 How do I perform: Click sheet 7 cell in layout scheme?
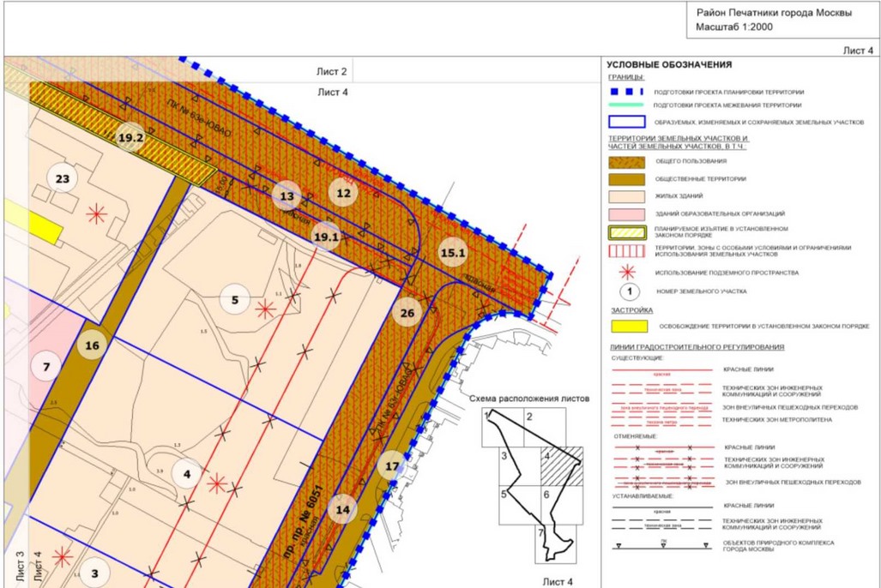tap(555, 543)
